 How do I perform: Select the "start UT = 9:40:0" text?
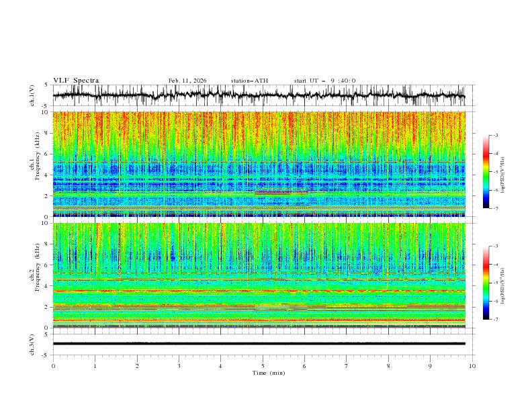tap(324, 81)
